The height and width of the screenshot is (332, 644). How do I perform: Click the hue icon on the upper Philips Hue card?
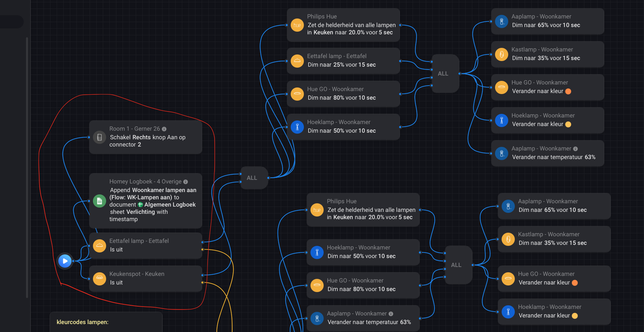pyautogui.click(x=297, y=25)
